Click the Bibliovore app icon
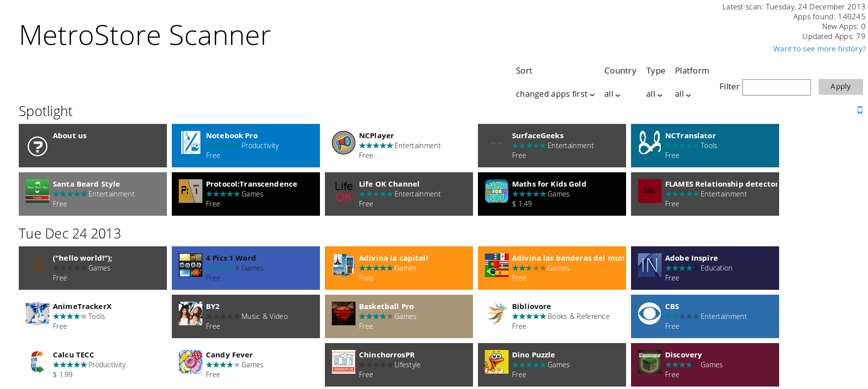Screen dimensions: 868x389 [x=497, y=313]
